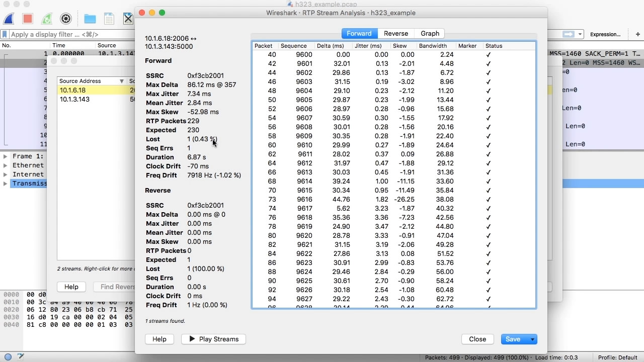Viewport: 644px width, 362px height.
Task: Click the bandwidth value 62.72
Action: pos(445,299)
